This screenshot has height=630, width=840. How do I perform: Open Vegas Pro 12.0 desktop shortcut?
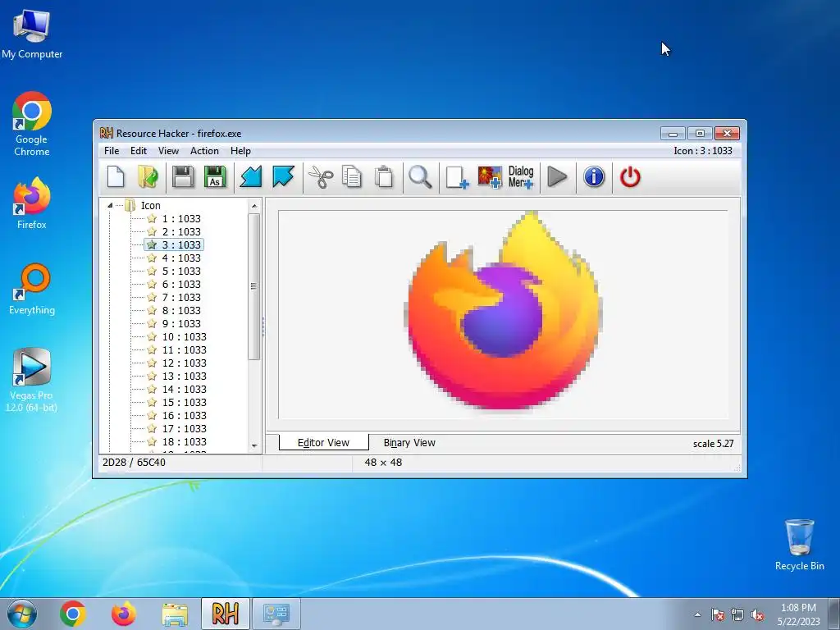coord(32,381)
